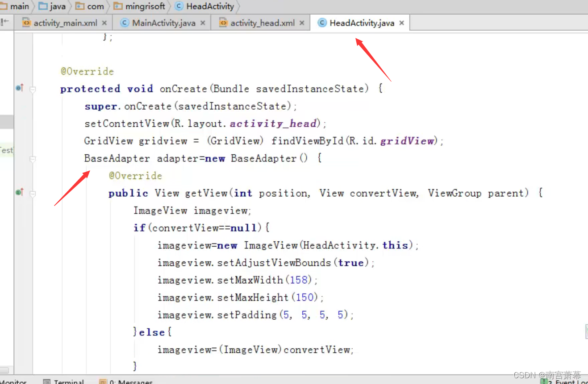Image resolution: width=588 pixels, height=384 pixels.
Task: Click the setPadding method call
Action: point(247,315)
